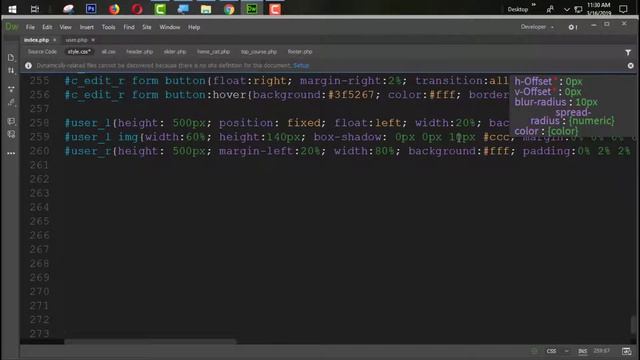The image size is (640, 360).
Task: Open the Windows notification center
Action: point(623,9)
